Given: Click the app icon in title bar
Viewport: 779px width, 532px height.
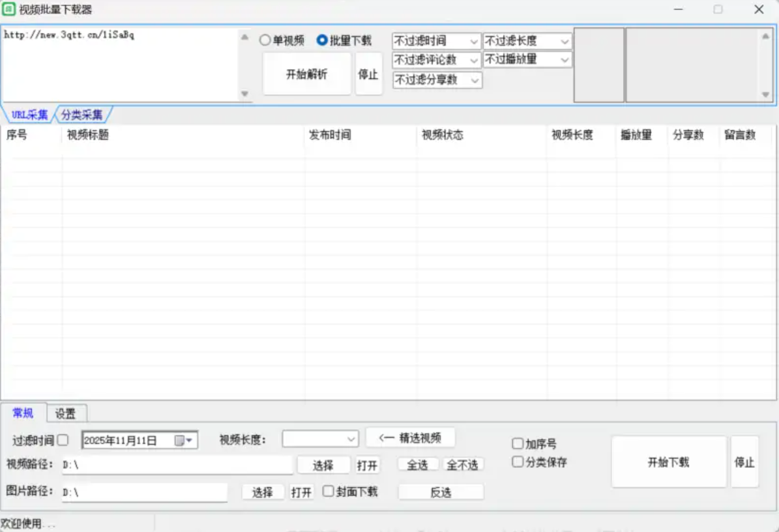Looking at the screenshot, I should coord(8,9).
